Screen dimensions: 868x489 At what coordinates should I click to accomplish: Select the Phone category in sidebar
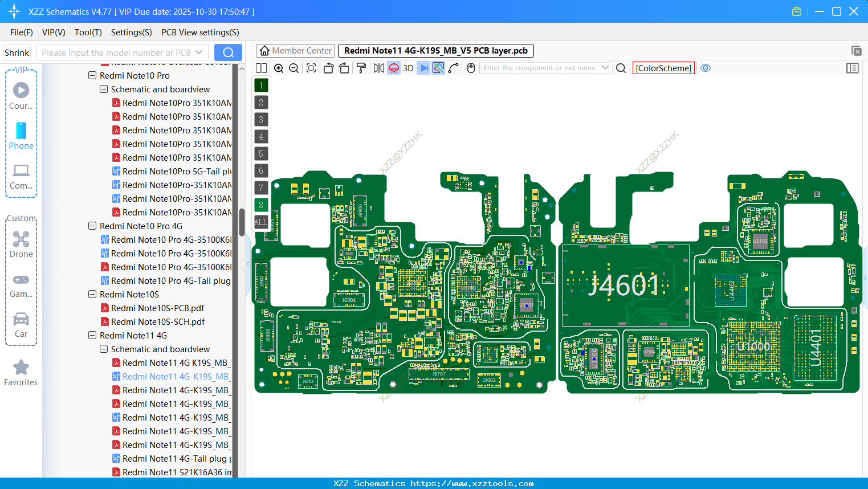pyautogui.click(x=21, y=136)
